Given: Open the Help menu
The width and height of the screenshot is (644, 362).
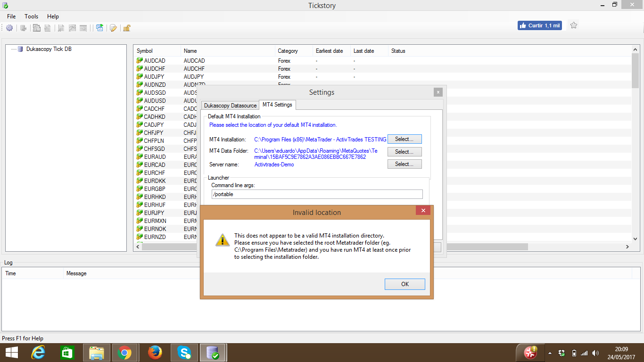Looking at the screenshot, I should click(53, 16).
